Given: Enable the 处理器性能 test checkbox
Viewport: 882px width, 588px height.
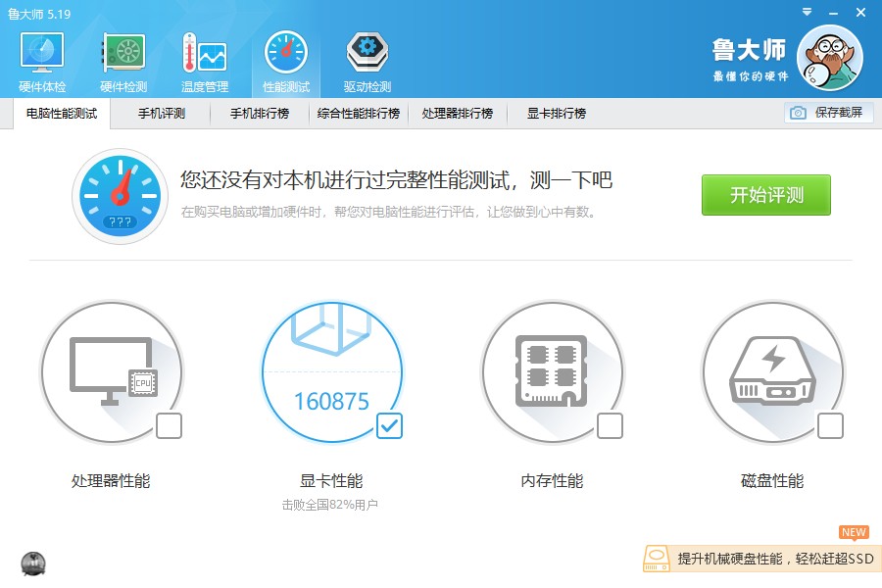Looking at the screenshot, I should pos(169,426).
